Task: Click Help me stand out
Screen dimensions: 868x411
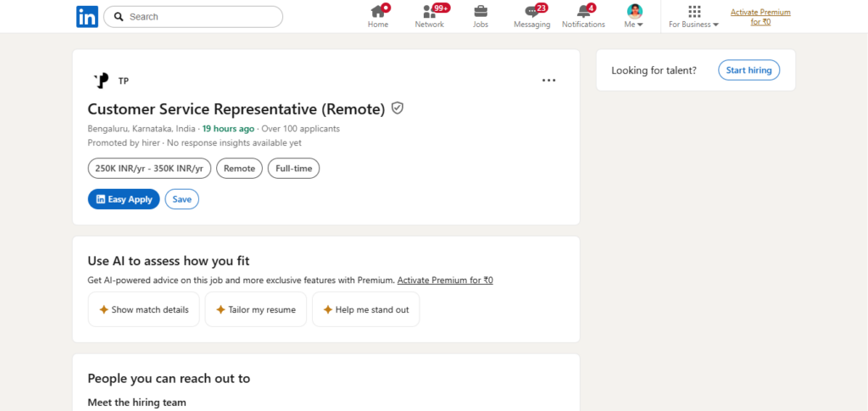Action: pos(366,310)
